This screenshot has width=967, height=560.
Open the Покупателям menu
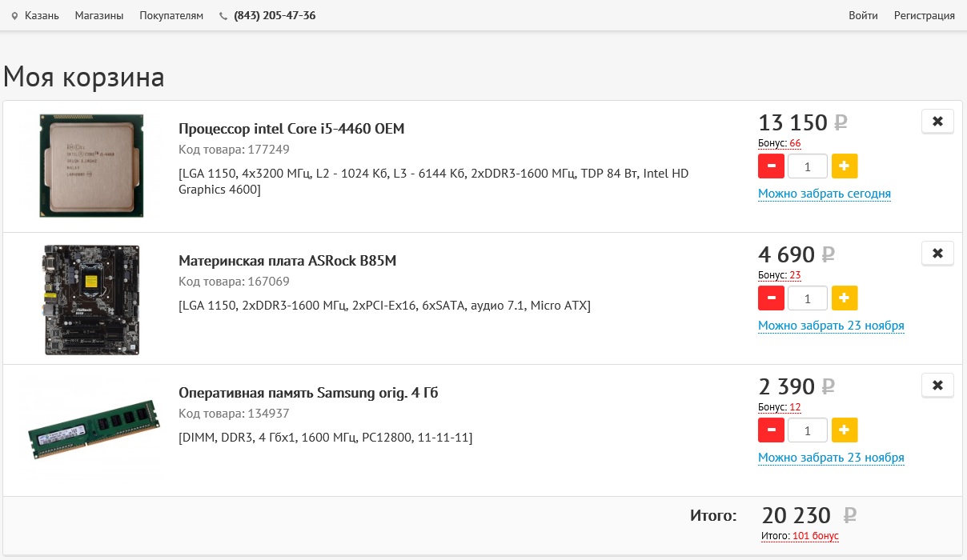[x=171, y=15]
